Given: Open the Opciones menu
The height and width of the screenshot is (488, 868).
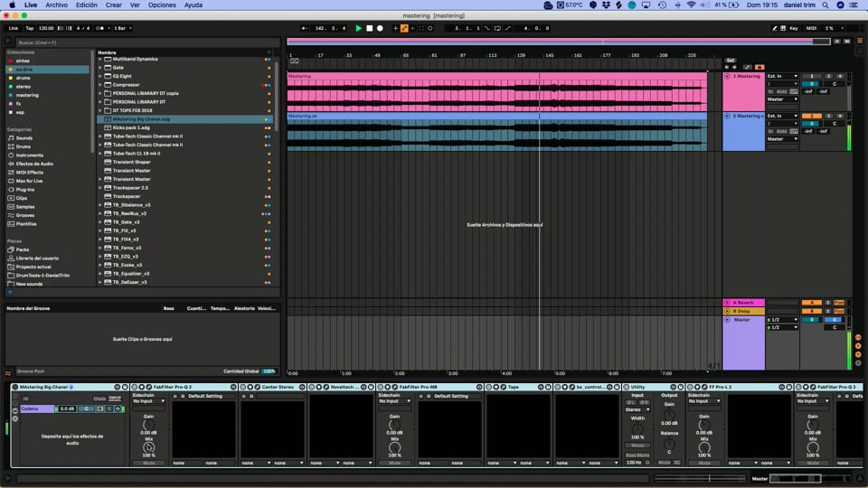Looking at the screenshot, I should click(x=162, y=5).
